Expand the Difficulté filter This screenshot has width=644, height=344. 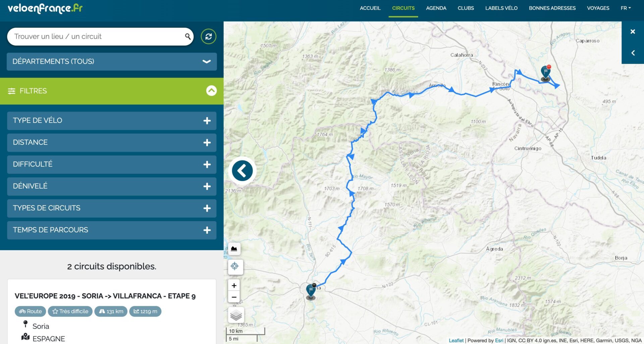coord(112,164)
